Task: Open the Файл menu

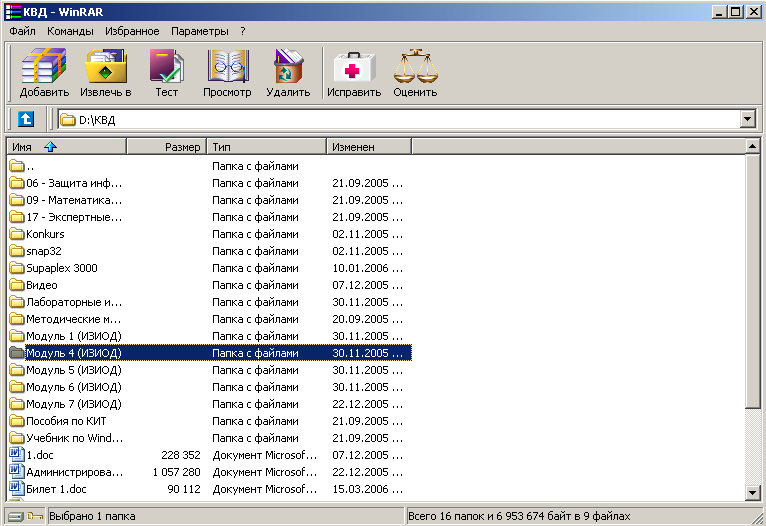Action: pyautogui.click(x=22, y=31)
